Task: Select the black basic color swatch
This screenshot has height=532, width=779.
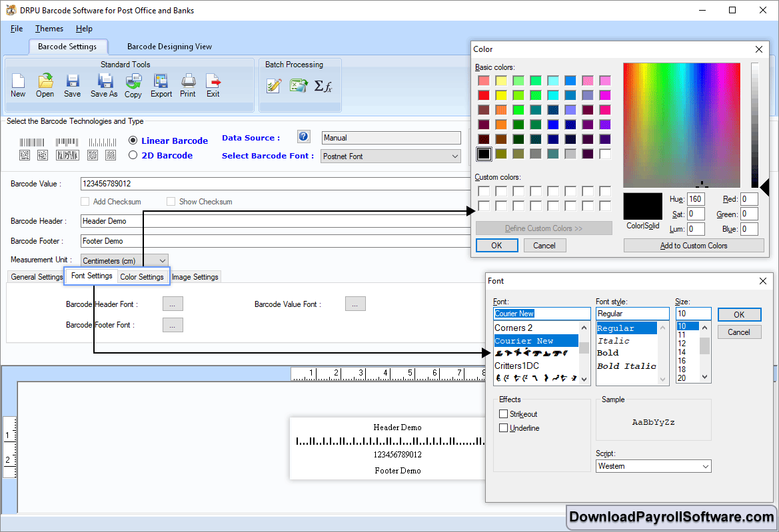Action: (484, 154)
